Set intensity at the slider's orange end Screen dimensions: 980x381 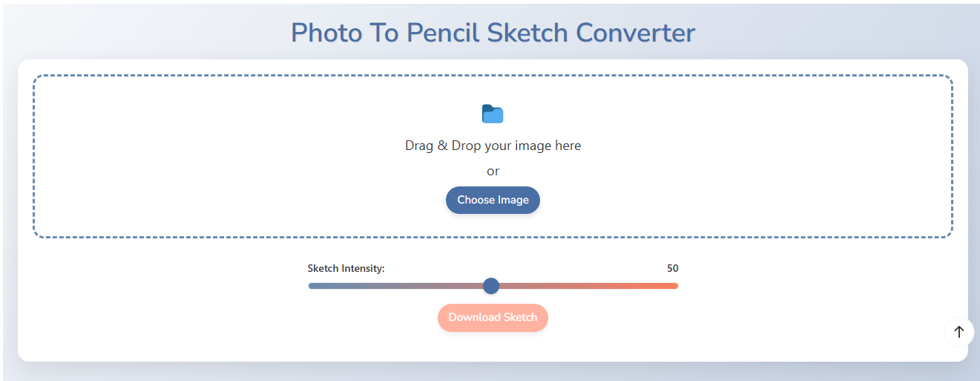click(x=674, y=286)
